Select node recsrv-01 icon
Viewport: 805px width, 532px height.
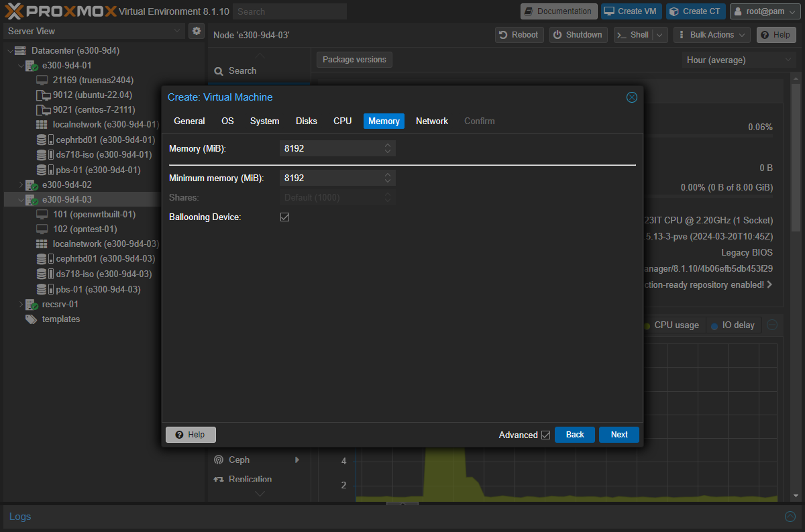32,304
